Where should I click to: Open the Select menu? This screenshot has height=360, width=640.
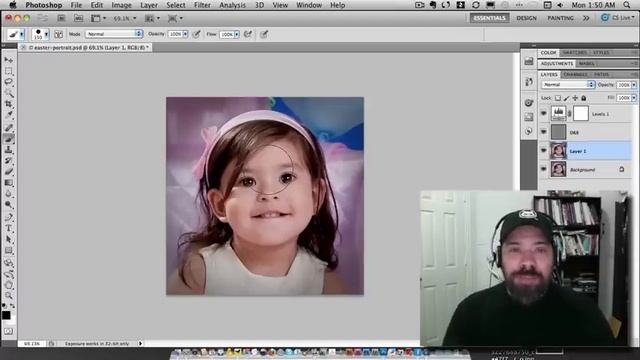176,5
